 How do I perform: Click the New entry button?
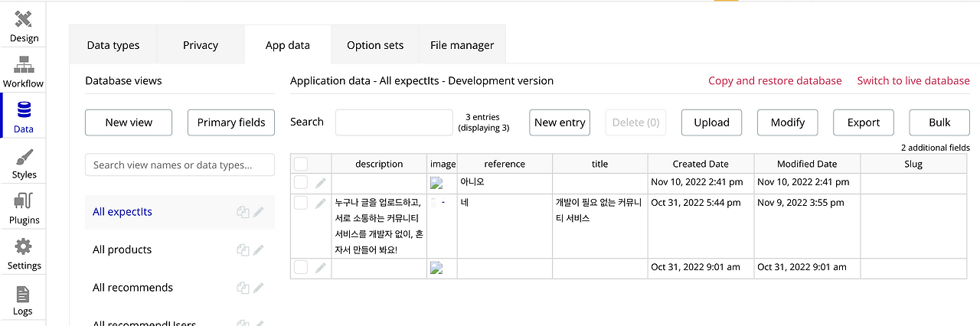click(x=560, y=122)
